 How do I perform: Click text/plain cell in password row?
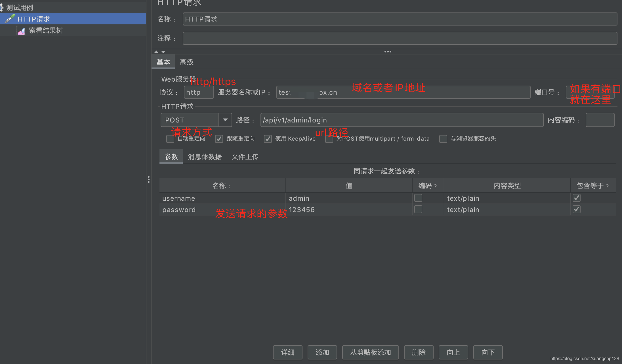pos(507,209)
